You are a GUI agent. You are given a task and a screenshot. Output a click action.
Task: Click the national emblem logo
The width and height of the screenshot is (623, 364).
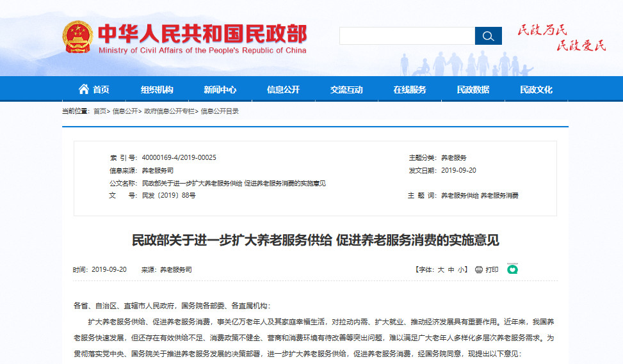[x=77, y=37]
